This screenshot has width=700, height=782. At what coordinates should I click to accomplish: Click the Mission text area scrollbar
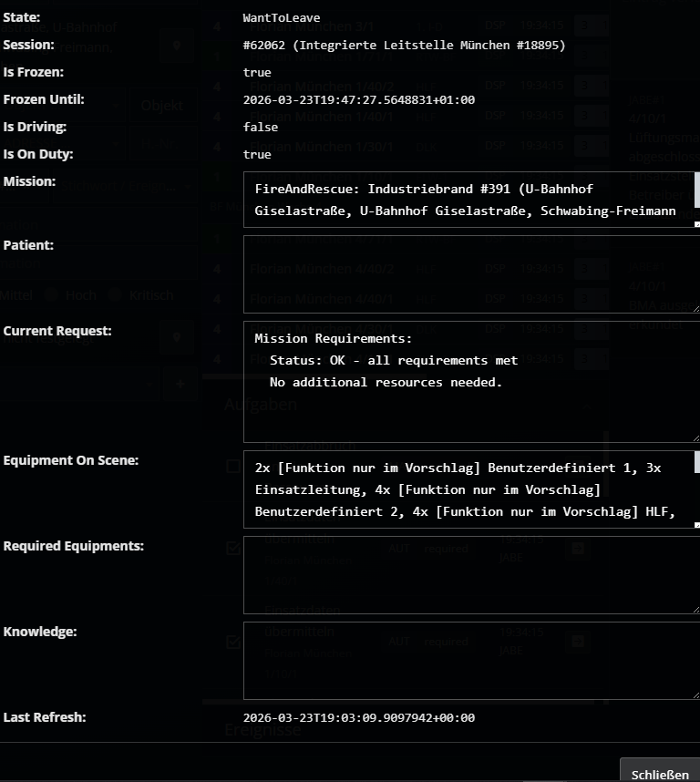[696, 191]
